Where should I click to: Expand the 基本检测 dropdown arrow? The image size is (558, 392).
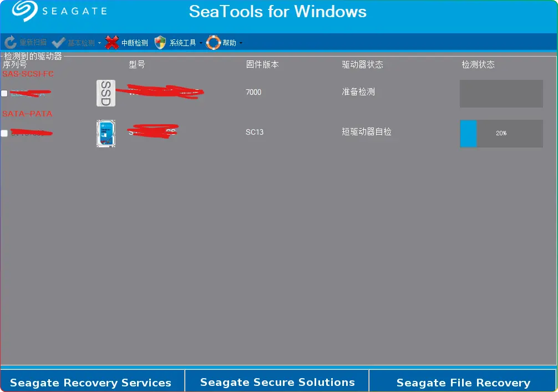pos(99,43)
